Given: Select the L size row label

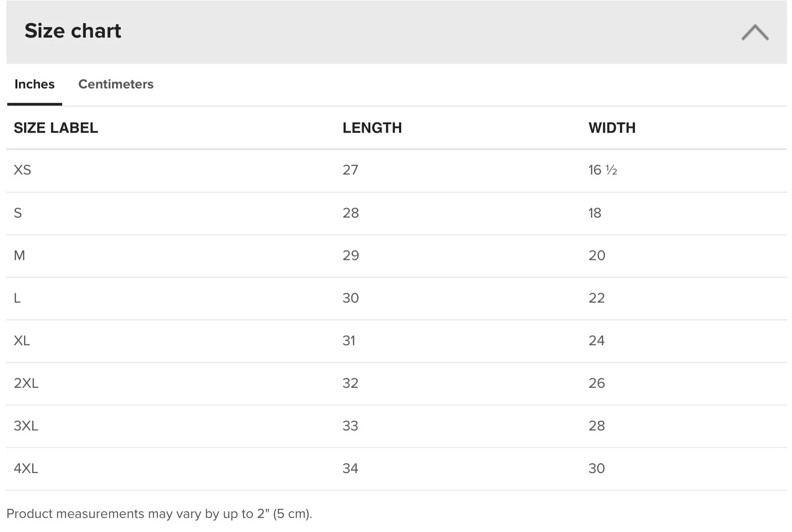Looking at the screenshot, I should 17,298.
